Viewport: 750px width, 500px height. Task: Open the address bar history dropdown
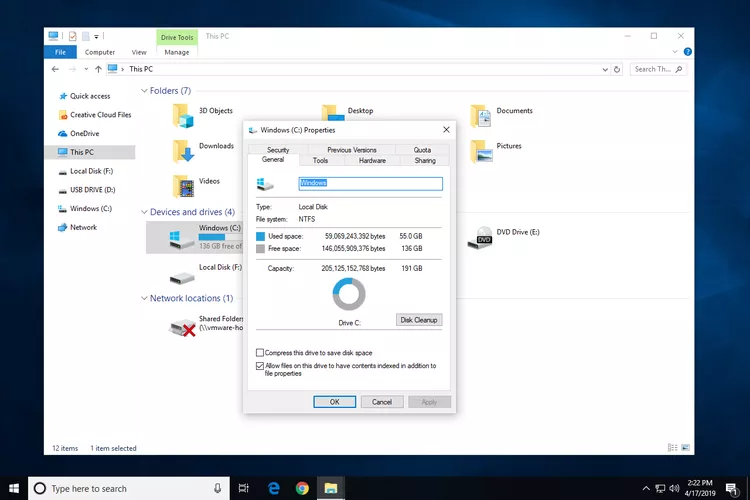[x=605, y=69]
